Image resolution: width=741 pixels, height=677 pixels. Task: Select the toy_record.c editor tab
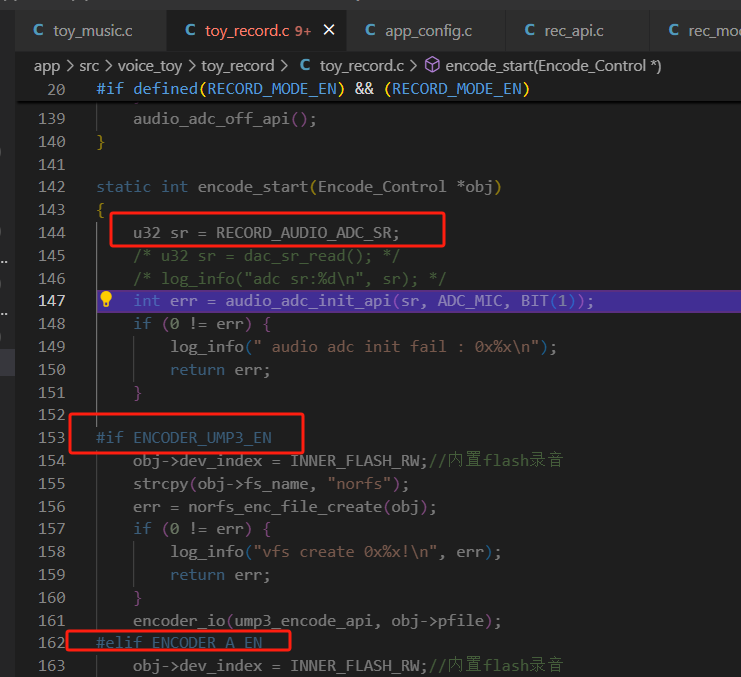pyautogui.click(x=257, y=31)
